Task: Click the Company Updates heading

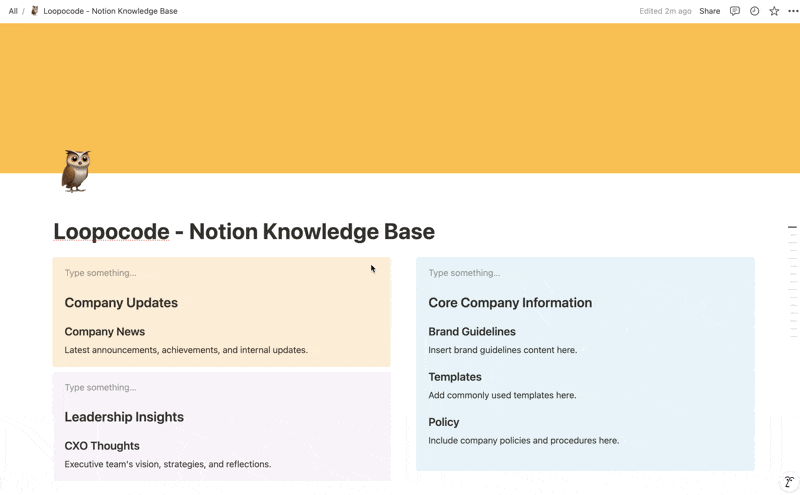Action: coord(121,303)
